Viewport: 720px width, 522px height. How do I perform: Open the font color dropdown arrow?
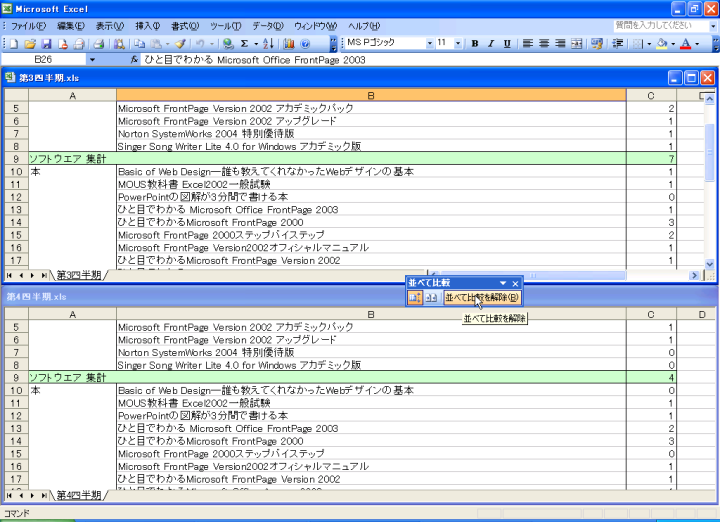tap(697, 44)
